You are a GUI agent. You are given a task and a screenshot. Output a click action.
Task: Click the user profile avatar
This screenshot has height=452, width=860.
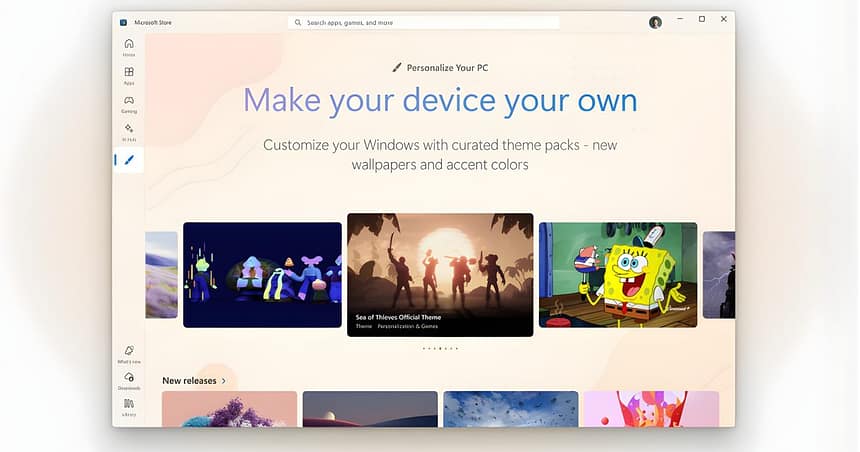coord(655,22)
